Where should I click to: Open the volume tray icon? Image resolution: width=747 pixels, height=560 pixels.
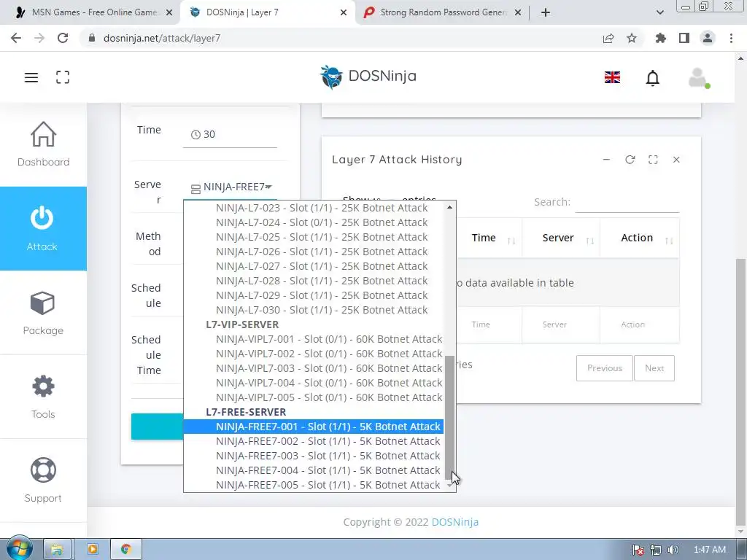click(x=673, y=550)
